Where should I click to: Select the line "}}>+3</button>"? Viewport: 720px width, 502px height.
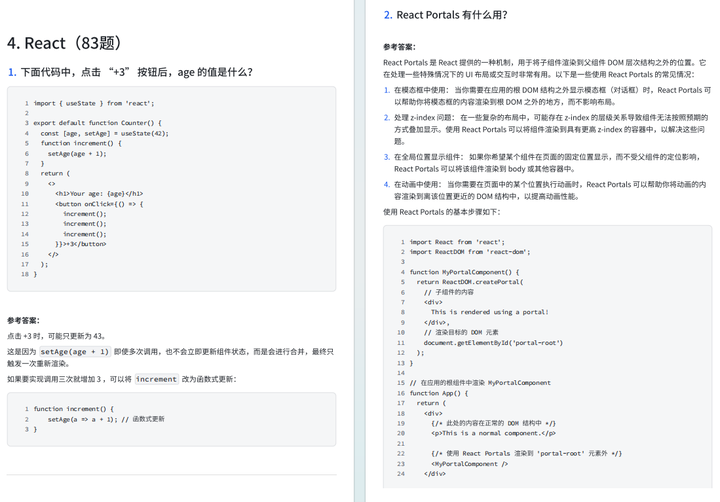point(81,244)
